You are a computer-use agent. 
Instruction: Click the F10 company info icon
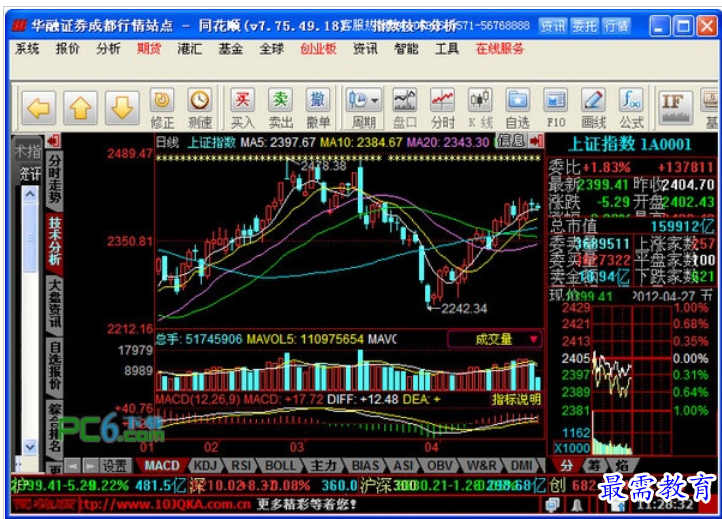[555, 109]
